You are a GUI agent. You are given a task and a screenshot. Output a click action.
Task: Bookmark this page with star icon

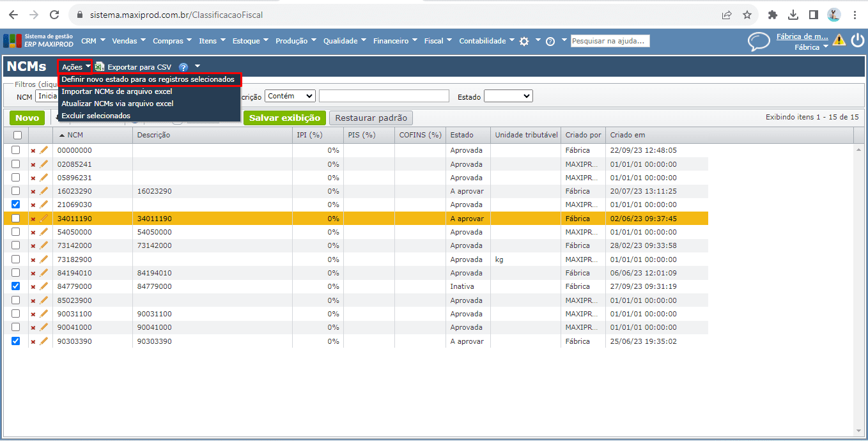pos(747,15)
